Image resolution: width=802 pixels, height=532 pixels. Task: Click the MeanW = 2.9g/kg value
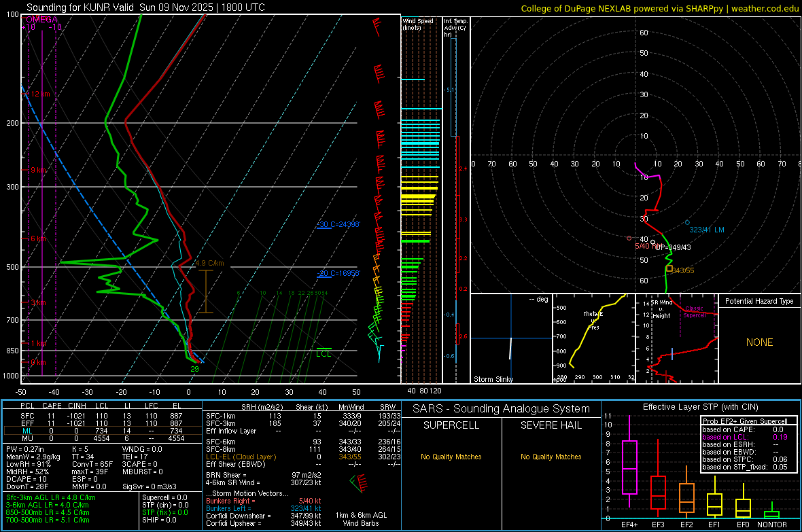tap(33, 457)
